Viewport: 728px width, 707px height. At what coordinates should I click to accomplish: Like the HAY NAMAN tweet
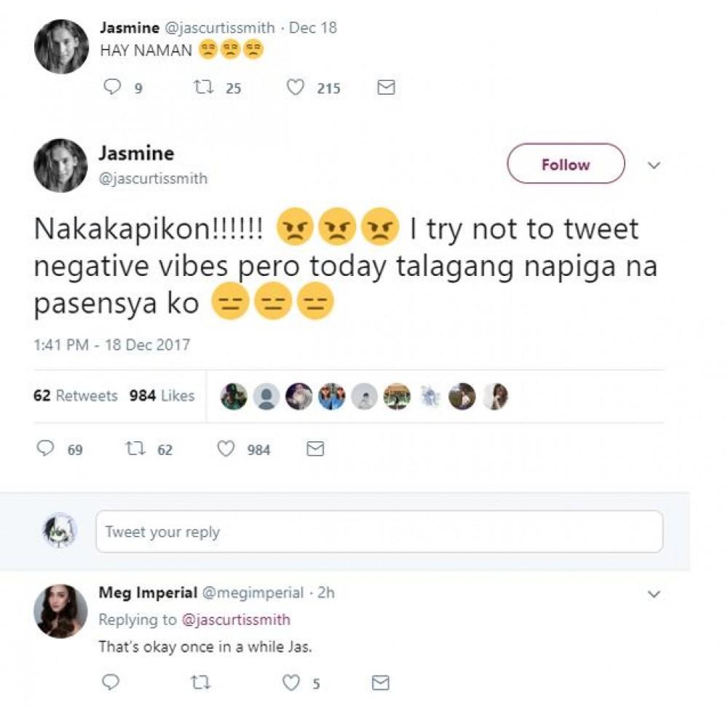tap(295, 87)
